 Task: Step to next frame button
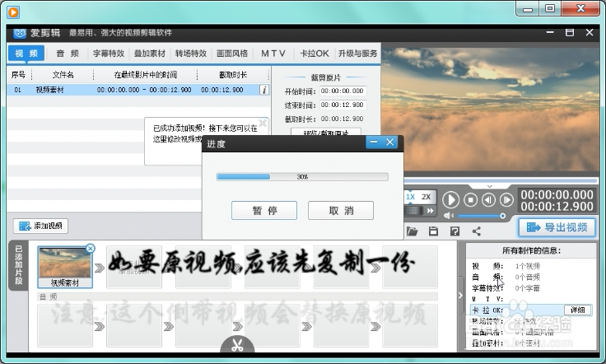click(506, 200)
